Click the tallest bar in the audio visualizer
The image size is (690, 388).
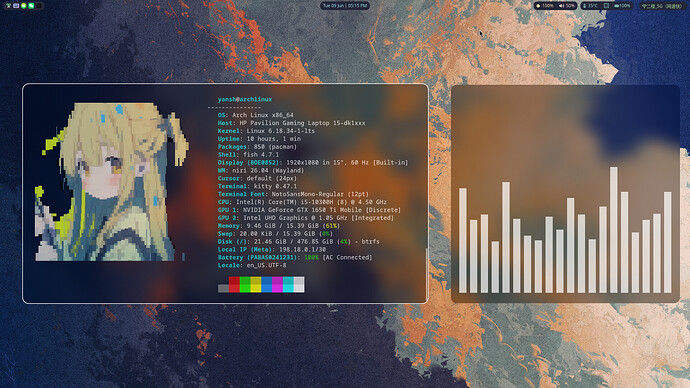tap(613, 230)
